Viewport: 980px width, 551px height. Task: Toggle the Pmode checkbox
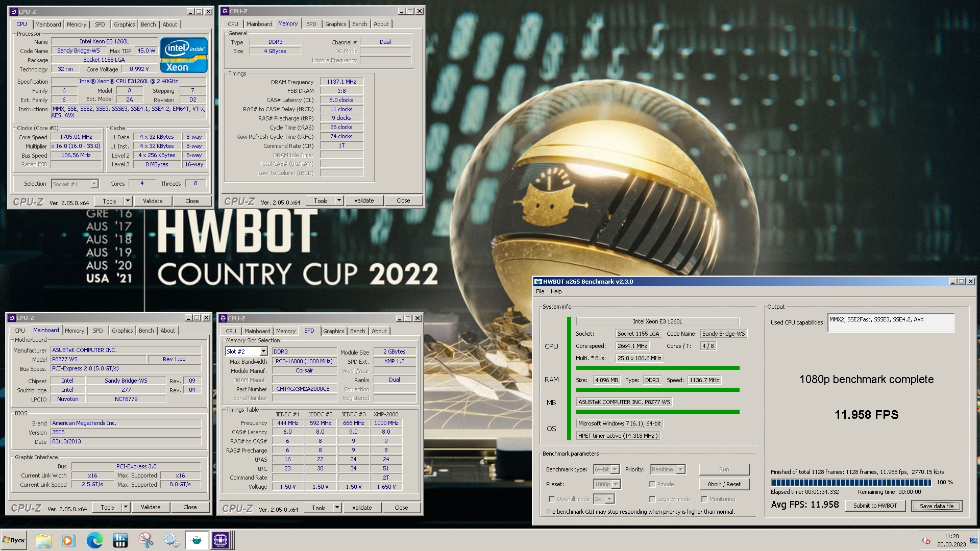point(652,484)
